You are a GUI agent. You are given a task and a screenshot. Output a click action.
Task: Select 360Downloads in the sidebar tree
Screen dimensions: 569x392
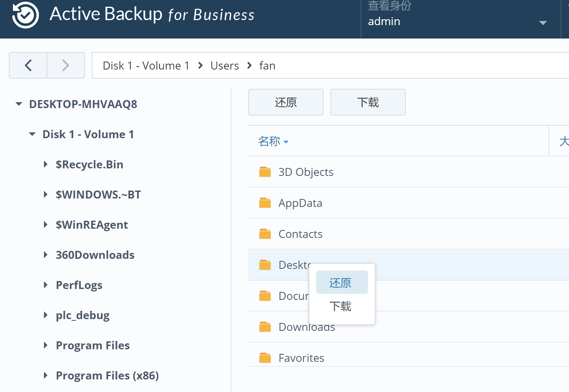95,255
